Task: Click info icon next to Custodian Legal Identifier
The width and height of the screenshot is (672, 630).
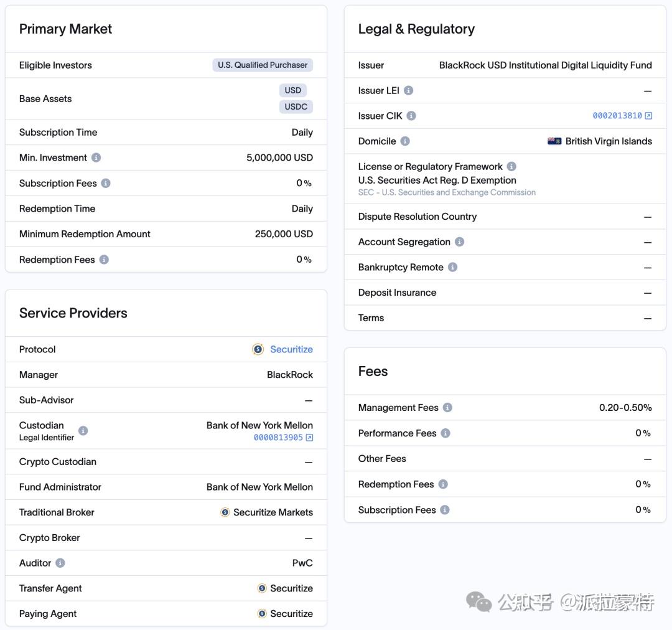Action: [83, 431]
